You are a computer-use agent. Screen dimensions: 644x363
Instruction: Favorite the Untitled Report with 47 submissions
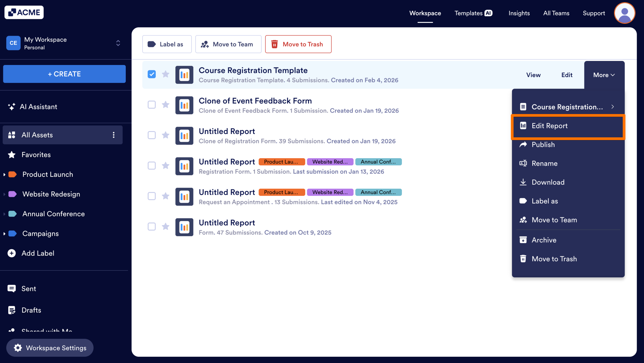[x=166, y=226]
